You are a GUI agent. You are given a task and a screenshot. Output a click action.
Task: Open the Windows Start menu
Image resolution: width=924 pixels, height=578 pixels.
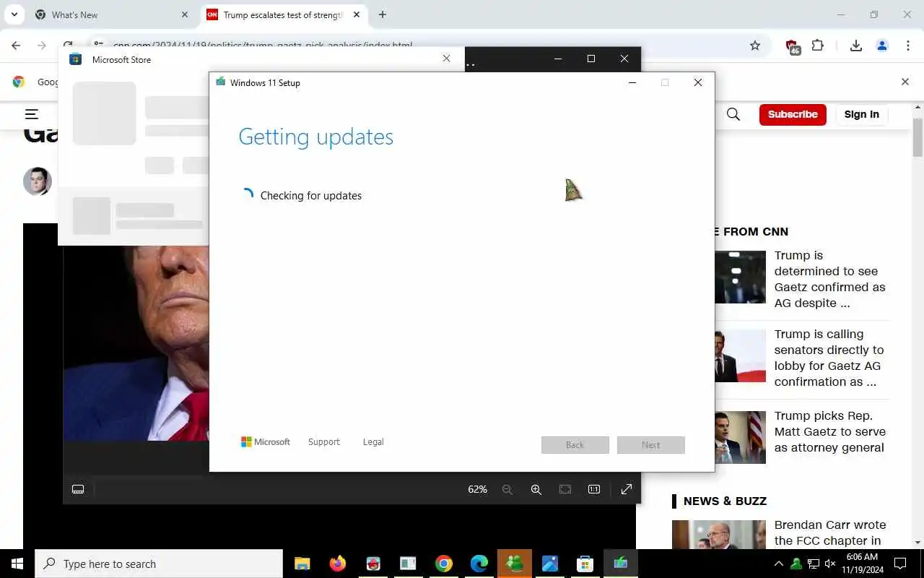[x=17, y=564]
